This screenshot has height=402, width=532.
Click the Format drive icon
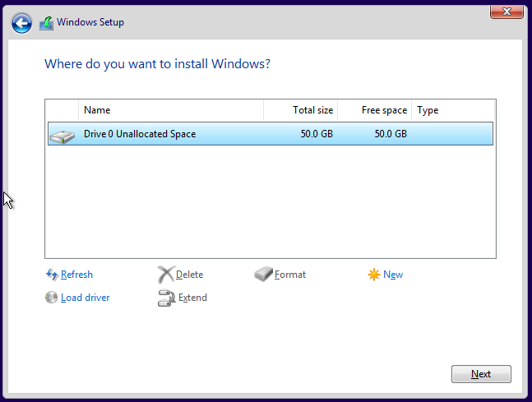(263, 274)
